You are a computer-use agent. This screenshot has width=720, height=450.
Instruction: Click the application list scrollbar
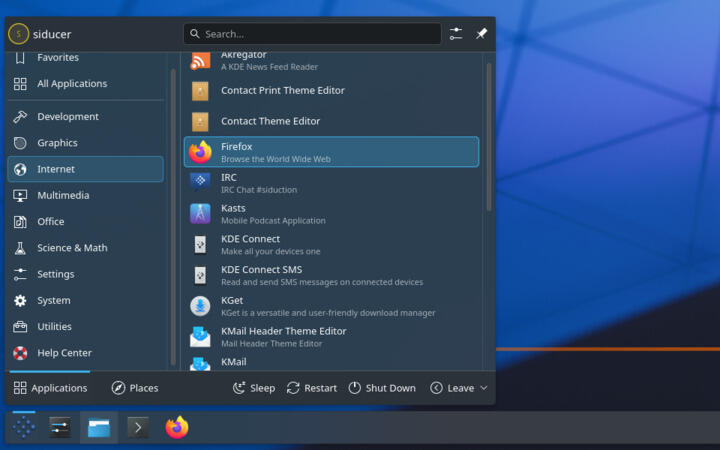pos(489,137)
